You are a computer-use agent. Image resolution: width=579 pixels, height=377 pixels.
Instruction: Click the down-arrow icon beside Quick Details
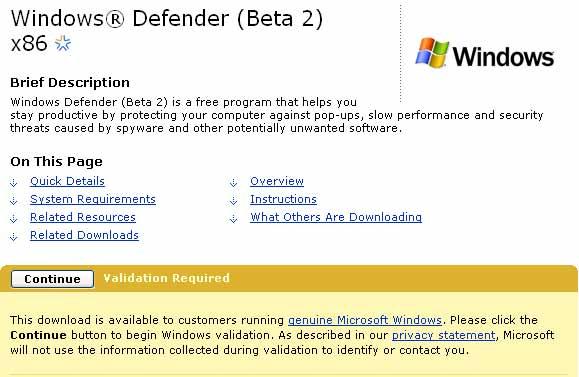click(x=14, y=182)
